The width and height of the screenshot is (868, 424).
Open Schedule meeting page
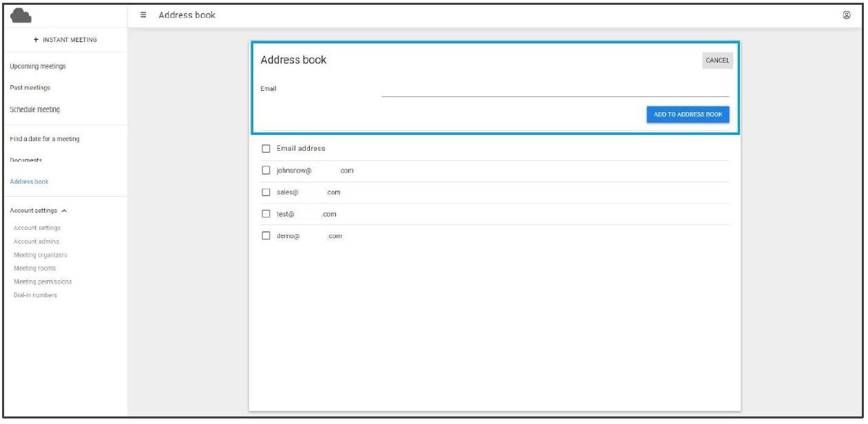pos(34,109)
